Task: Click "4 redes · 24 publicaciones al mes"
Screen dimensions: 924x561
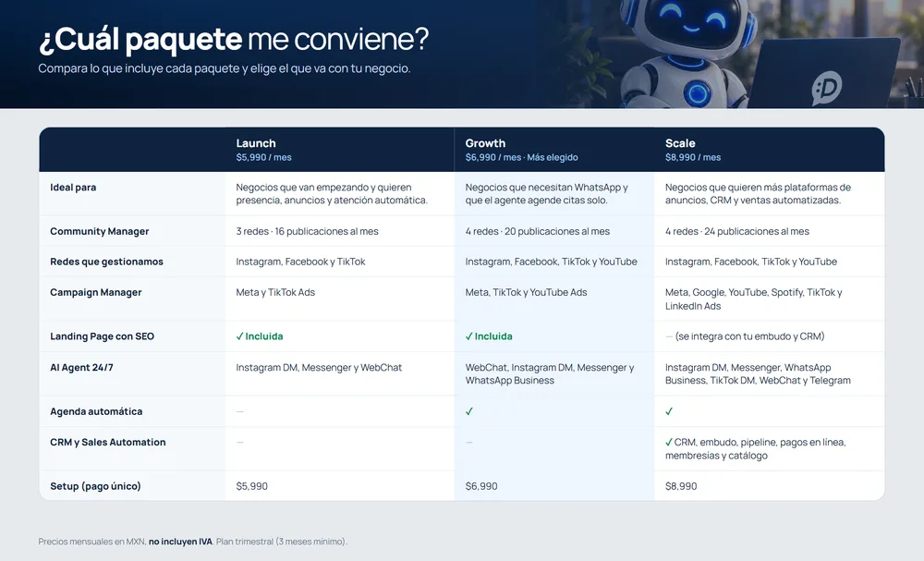Action: pyautogui.click(x=737, y=232)
